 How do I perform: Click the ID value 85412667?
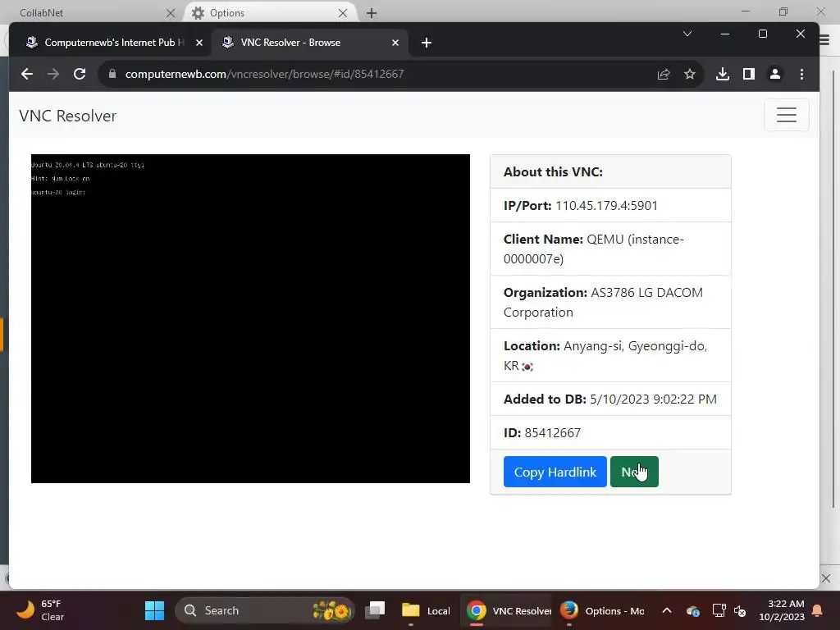(x=552, y=433)
